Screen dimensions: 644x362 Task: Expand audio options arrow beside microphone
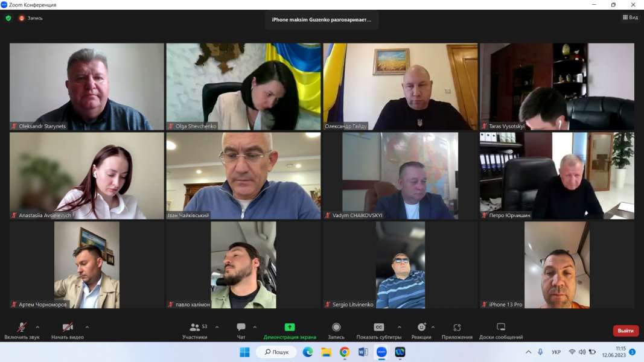37,327
